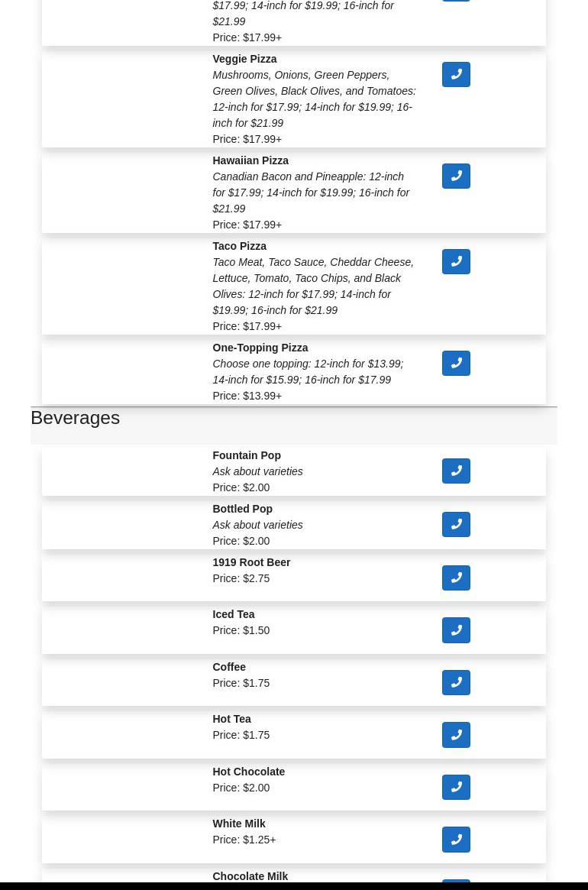
Task: Click the Hot Chocolate item title
Action: [x=248, y=772]
